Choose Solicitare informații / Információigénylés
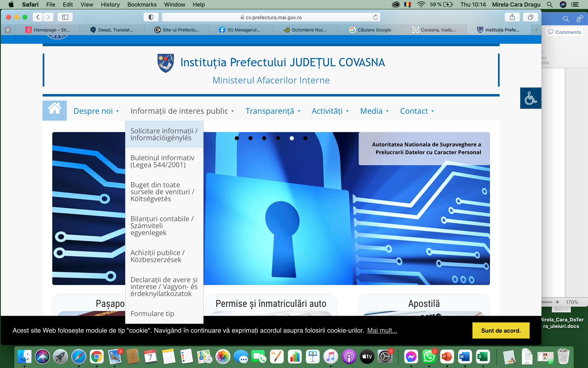This screenshot has width=588, height=368. pos(164,134)
